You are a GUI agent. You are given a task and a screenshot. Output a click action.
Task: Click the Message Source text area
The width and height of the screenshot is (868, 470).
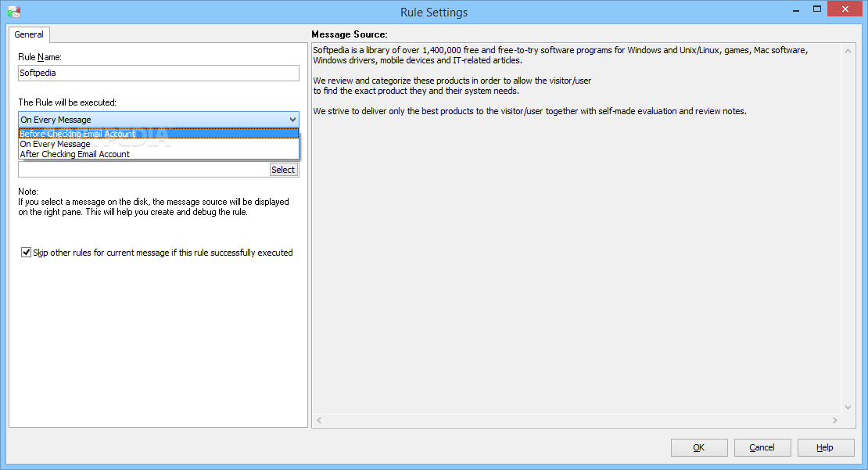point(577,228)
